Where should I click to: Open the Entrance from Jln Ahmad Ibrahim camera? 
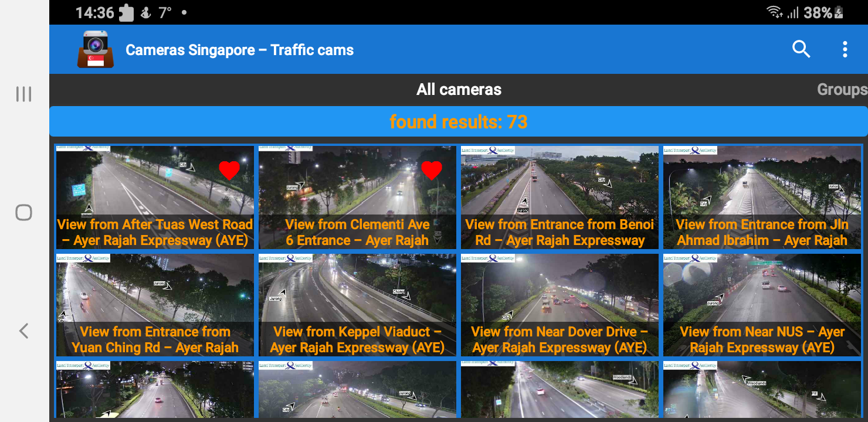pos(762,198)
